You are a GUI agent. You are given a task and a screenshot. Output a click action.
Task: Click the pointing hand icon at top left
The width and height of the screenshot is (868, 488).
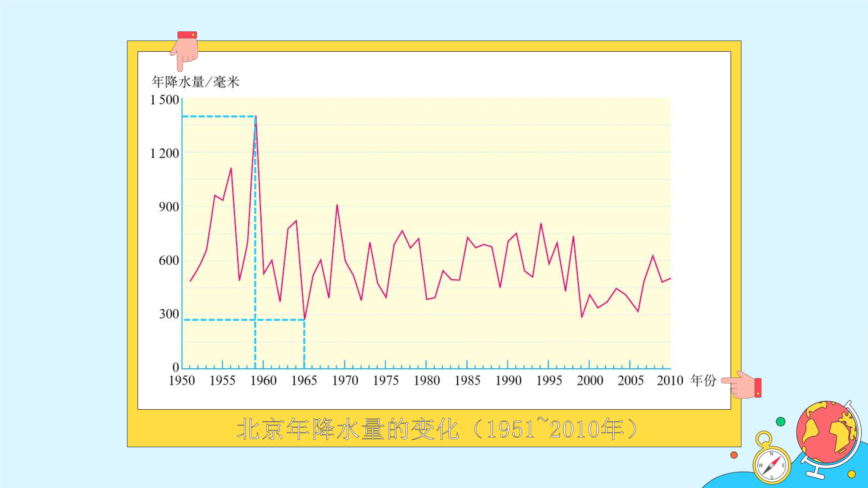(185, 51)
